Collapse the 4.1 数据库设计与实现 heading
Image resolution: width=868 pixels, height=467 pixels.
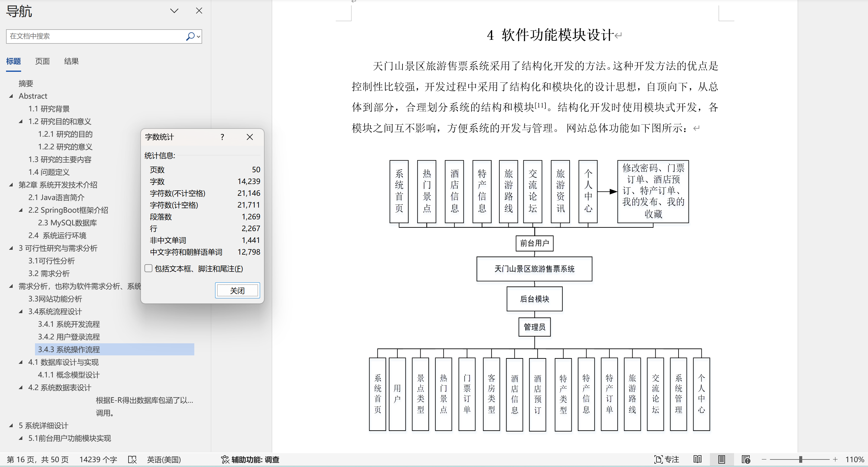tap(21, 362)
